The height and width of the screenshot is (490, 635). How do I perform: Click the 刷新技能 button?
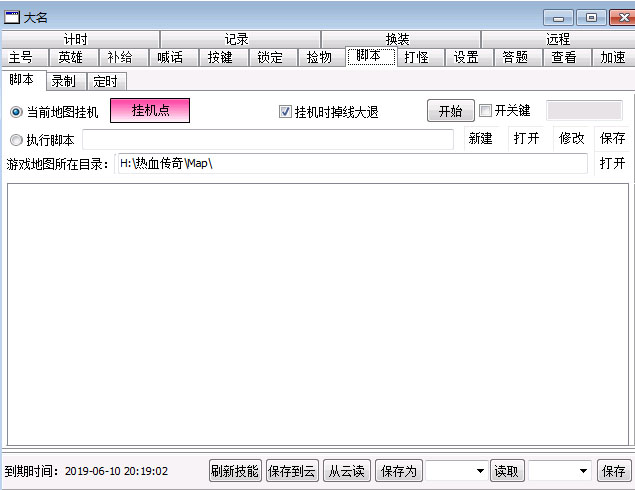235,471
